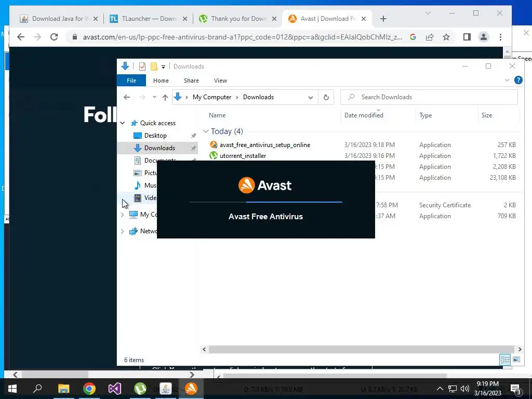The image size is (532, 399).
Task: Expand Network tree node
Action: click(123, 231)
